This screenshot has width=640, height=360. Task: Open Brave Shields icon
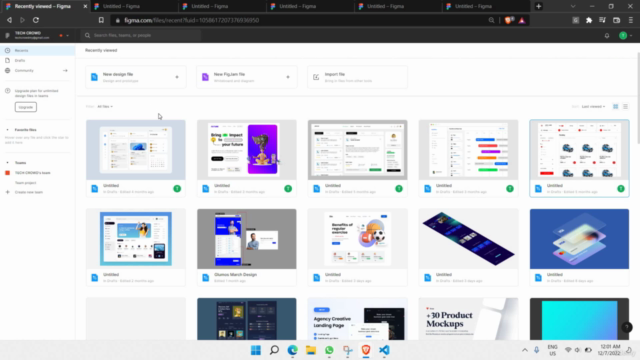pos(509,20)
